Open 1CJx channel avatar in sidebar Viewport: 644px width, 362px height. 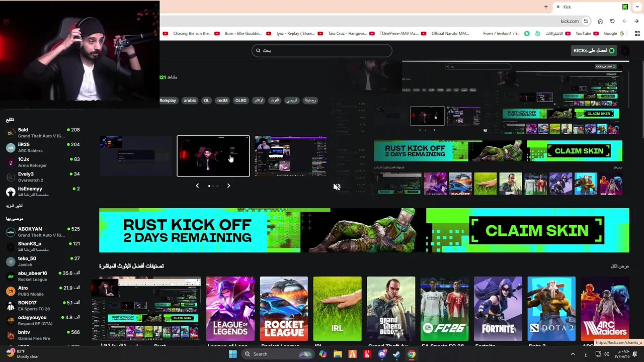[x=11, y=162]
